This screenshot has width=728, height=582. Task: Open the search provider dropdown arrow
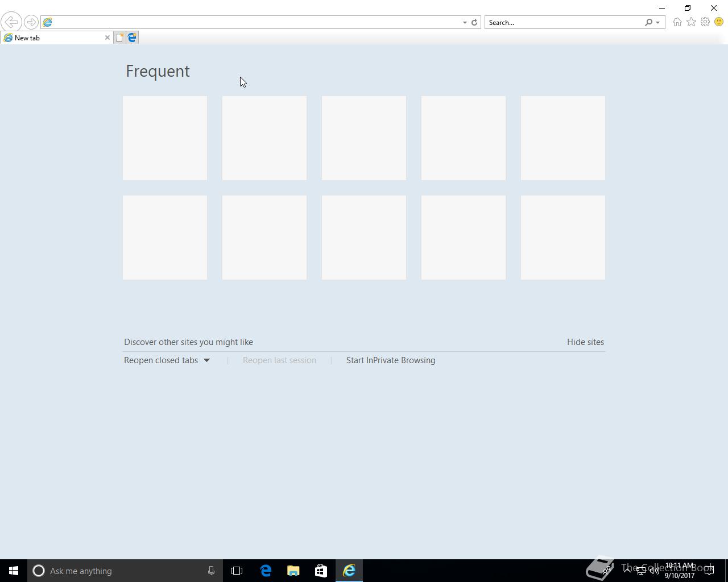tap(657, 22)
